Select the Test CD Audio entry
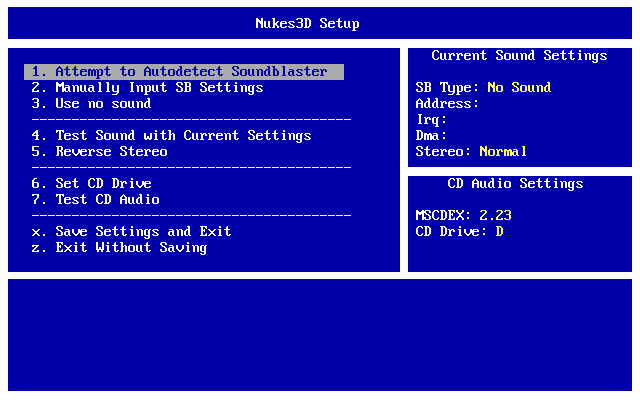 [96, 199]
